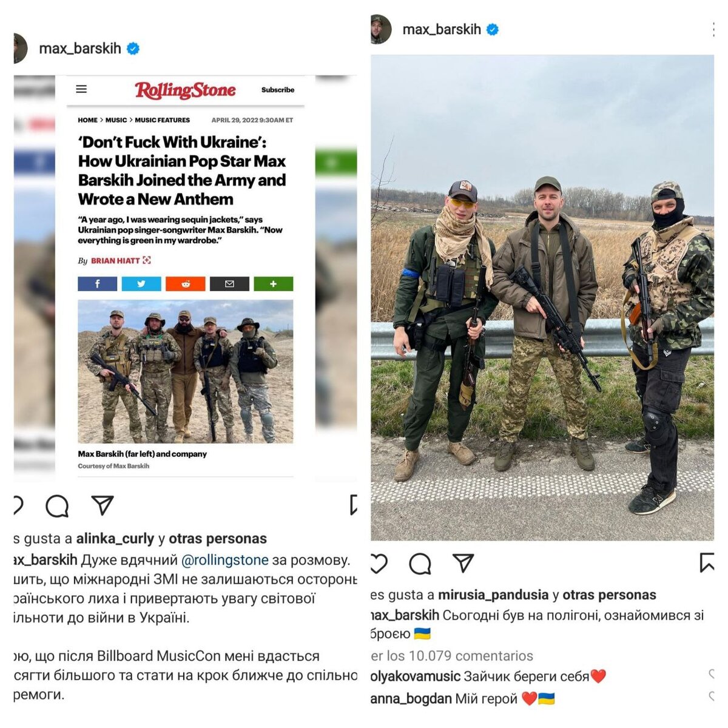The height and width of the screenshot is (728, 728).
Task: Click the Facebook share button in article
Action: (x=97, y=283)
